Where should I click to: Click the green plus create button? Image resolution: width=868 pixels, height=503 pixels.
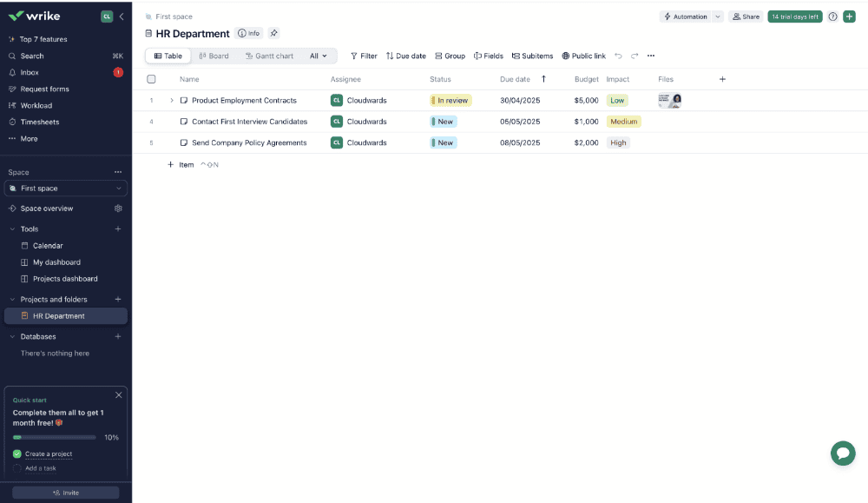pos(849,17)
